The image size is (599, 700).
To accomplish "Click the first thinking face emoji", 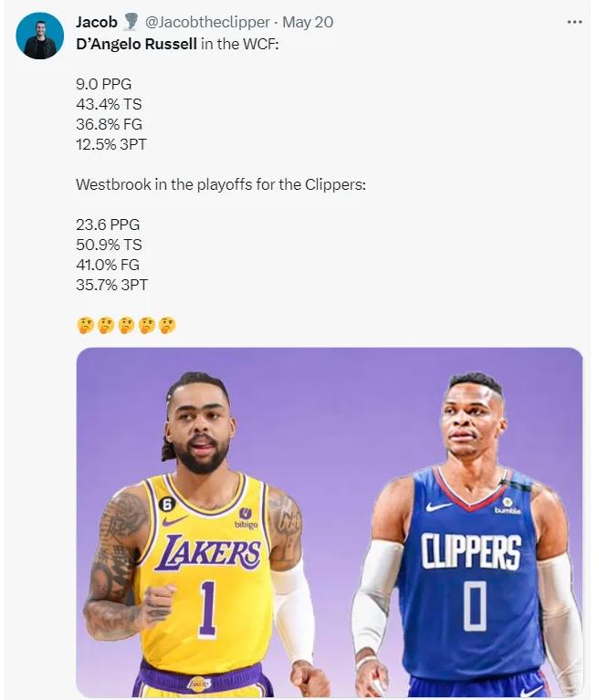I will coord(85,325).
